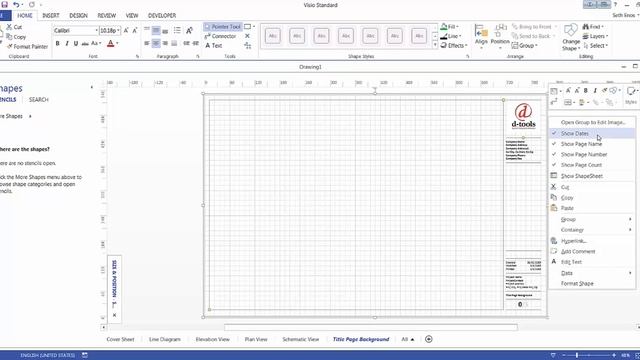The width and height of the screenshot is (640, 360).
Task: Close the Size & Position window
Action: tap(114, 315)
